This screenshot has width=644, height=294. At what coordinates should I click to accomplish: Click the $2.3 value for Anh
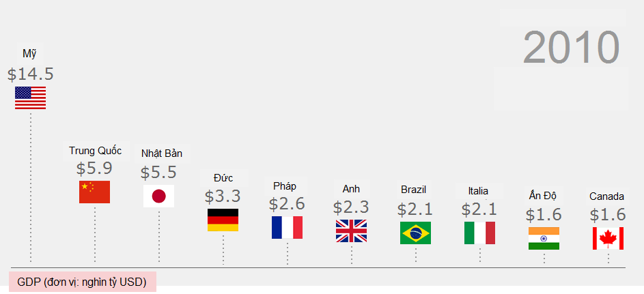(351, 207)
